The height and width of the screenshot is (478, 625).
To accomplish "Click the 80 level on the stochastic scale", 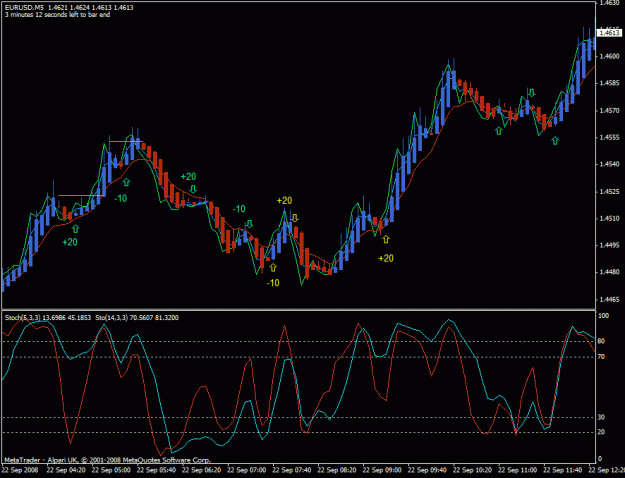I will point(601,341).
